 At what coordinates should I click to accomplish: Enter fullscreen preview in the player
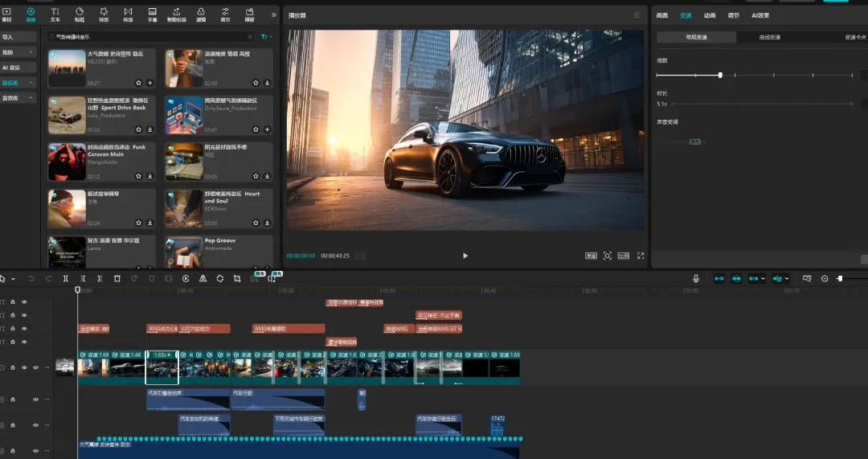[641, 256]
